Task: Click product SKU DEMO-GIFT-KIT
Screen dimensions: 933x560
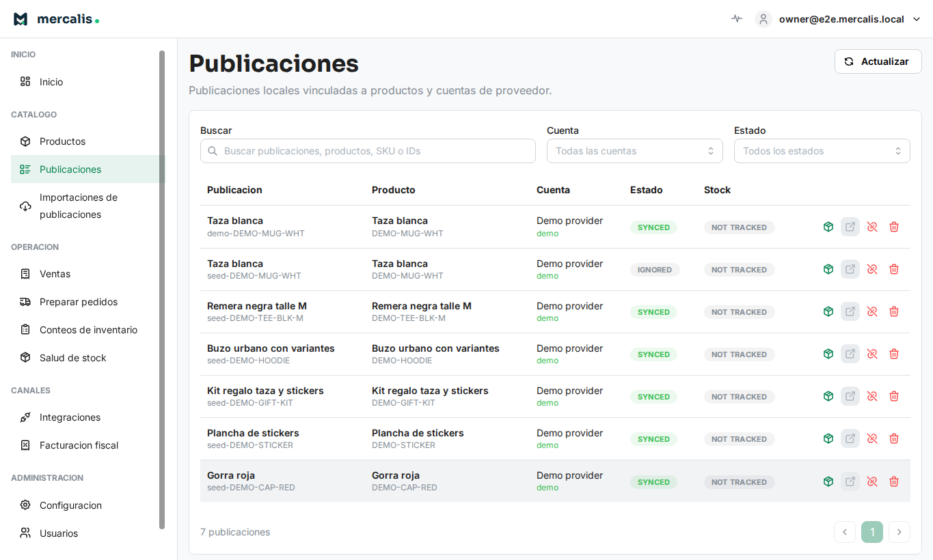Action: 403,403
